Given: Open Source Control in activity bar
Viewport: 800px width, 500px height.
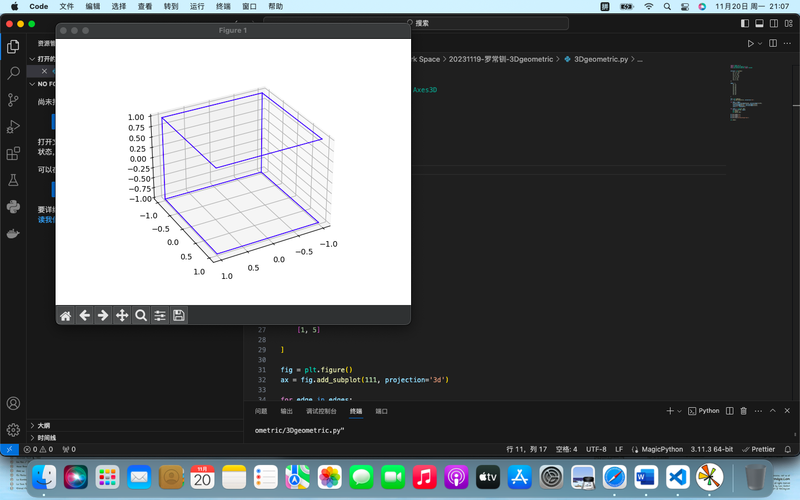Looking at the screenshot, I should pos(13,100).
